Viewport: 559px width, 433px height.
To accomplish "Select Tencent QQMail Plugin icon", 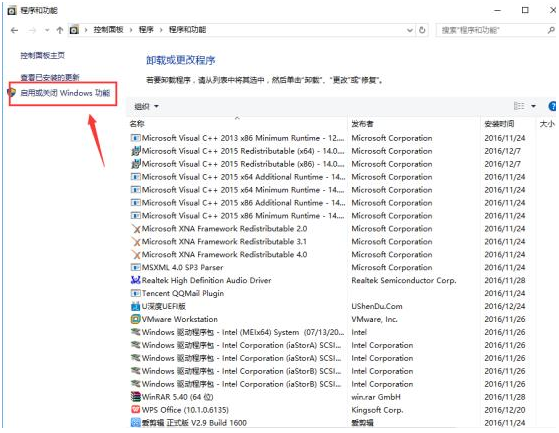I will (x=135, y=293).
